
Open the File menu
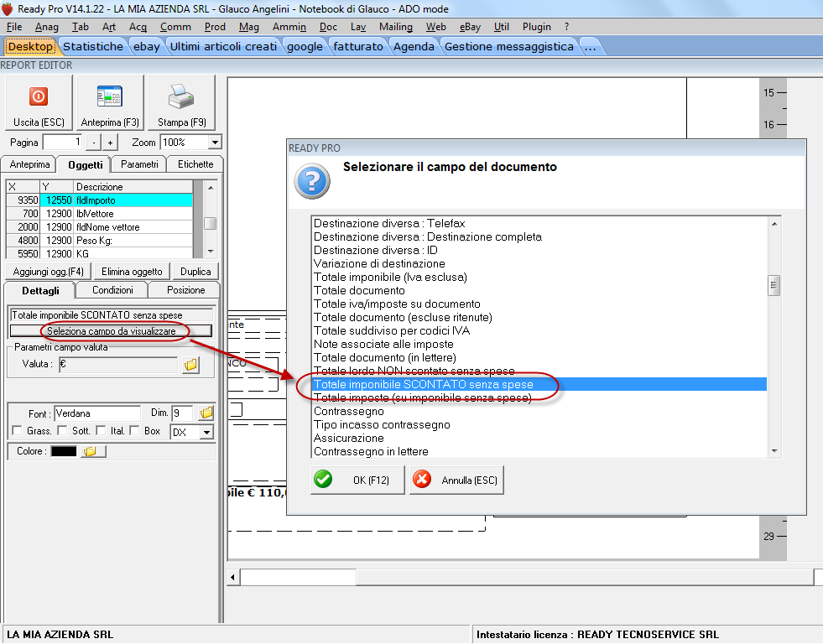click(14, 27)
